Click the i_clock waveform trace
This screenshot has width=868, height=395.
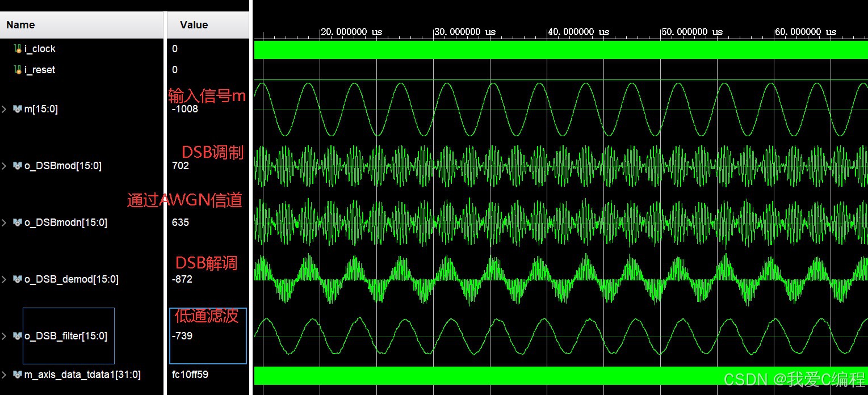(561, 49)
